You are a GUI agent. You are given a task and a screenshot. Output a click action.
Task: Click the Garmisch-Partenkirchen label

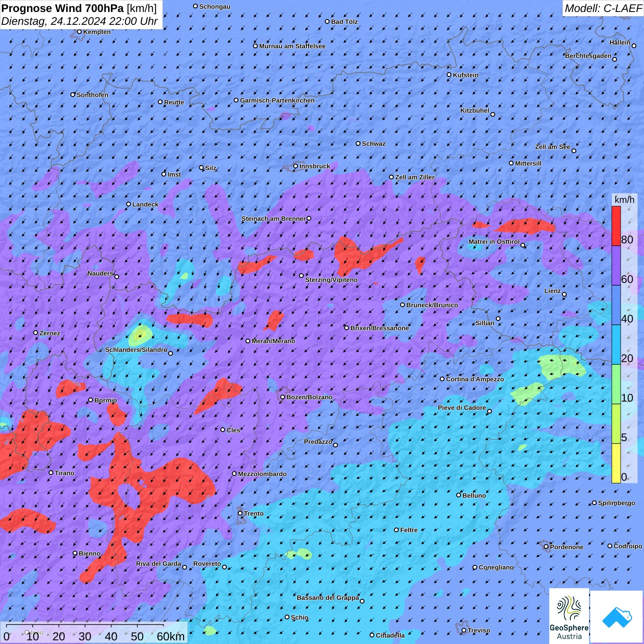click(x=277, y=100)
